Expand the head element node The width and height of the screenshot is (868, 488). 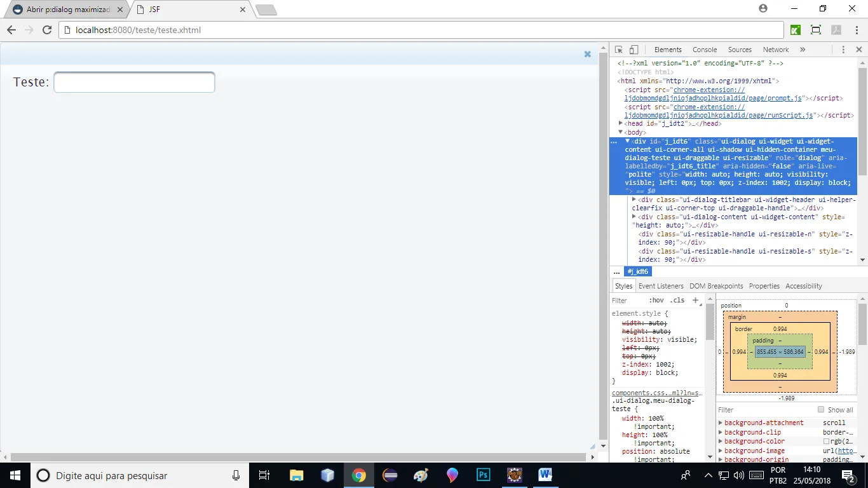coord(621,123)
